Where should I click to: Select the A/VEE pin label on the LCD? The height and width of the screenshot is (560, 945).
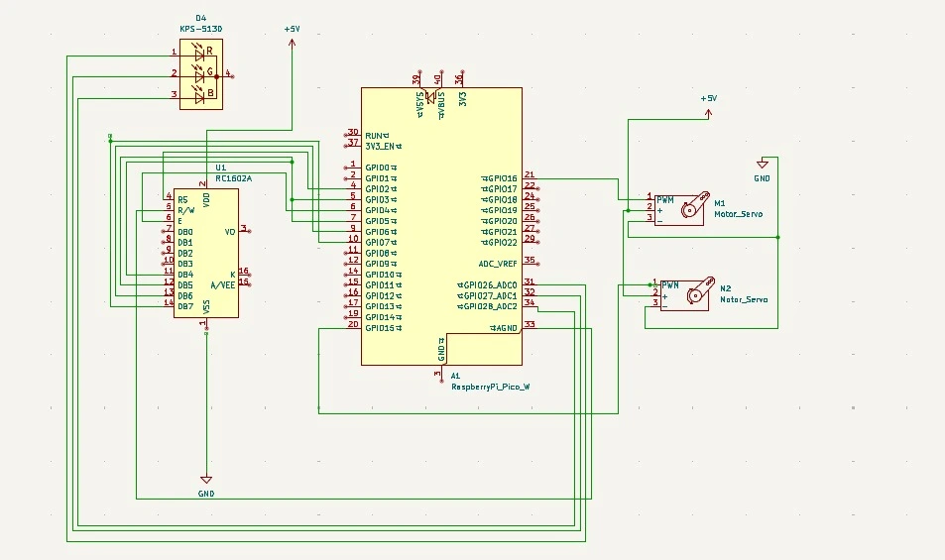[223, 284]
